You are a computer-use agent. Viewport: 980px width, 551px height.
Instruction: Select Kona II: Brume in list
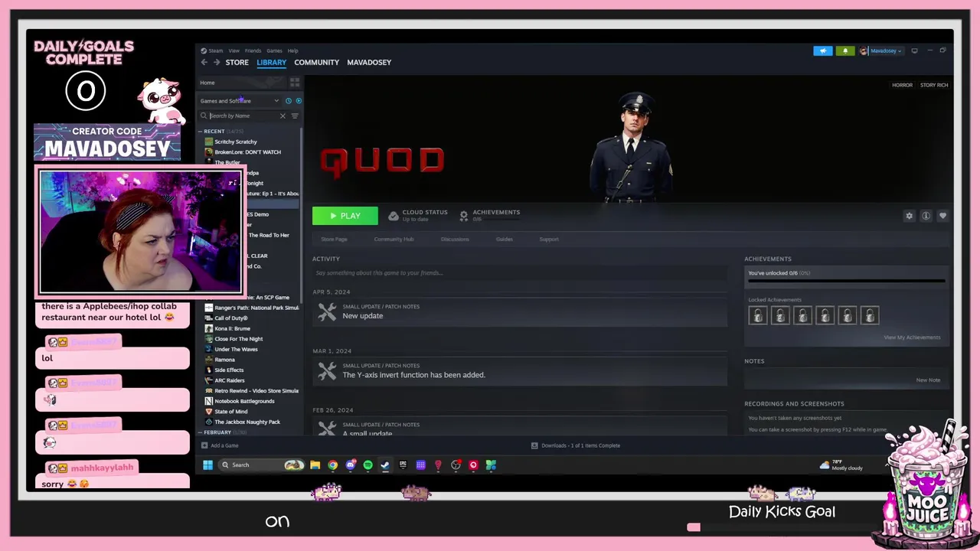click(x=233, y=328)
